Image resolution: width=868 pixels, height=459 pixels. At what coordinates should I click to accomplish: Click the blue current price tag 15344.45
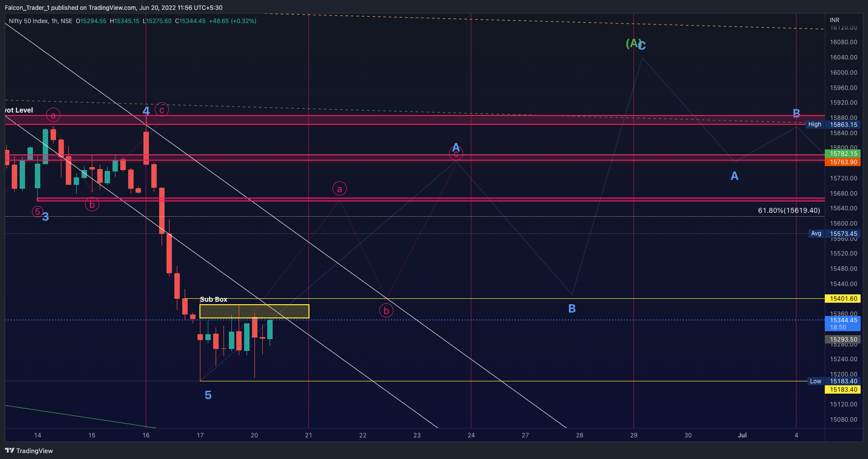pos(843,323)
